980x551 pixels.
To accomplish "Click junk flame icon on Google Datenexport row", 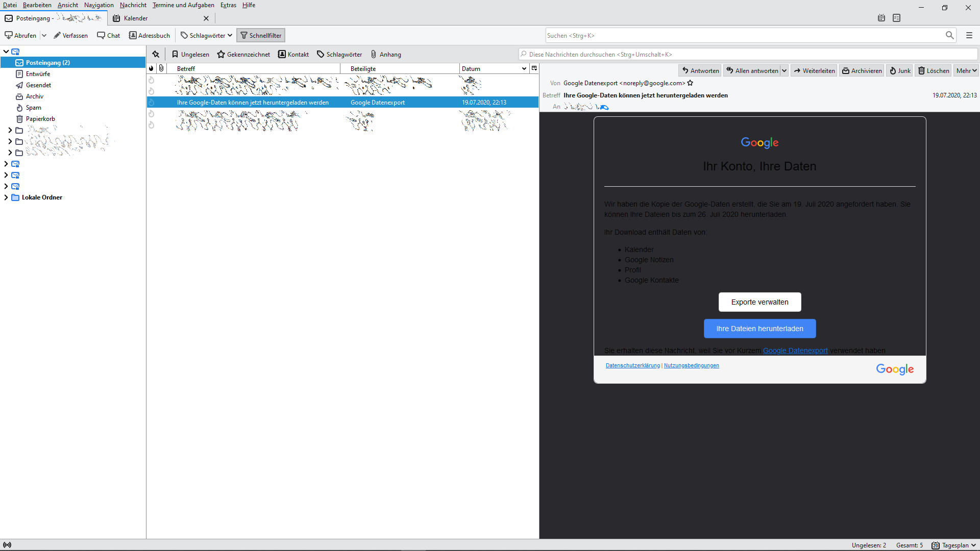I will (151, 102).
